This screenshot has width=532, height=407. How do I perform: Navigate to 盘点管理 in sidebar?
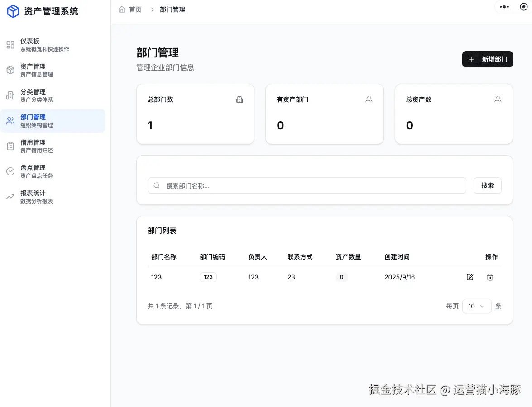[x=53, y=171]
